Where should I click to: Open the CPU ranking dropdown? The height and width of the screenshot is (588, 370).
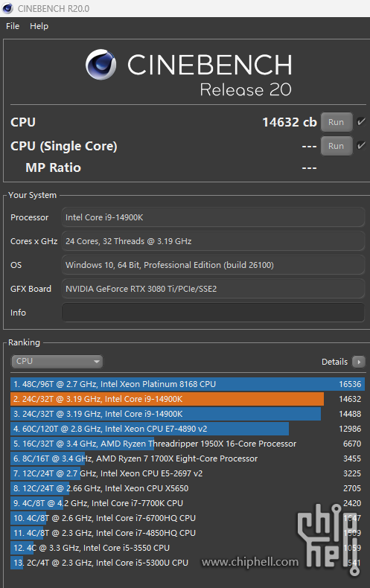[x=57, y=362]
